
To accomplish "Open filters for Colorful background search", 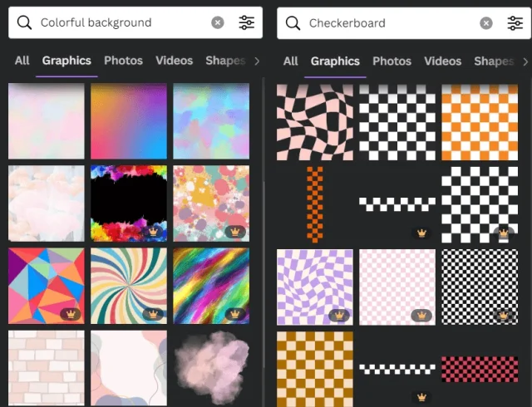I will [247, 22].
